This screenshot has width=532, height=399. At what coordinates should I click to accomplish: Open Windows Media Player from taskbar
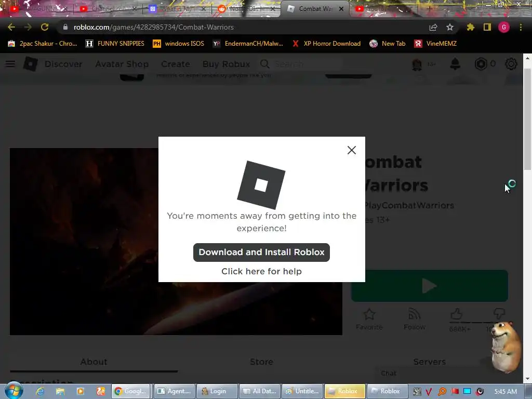(80, 391)
